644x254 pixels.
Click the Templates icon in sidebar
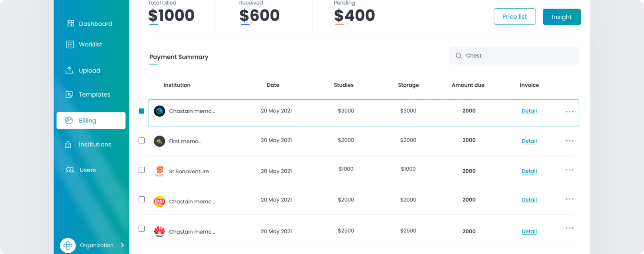click(x=69, y=94)
